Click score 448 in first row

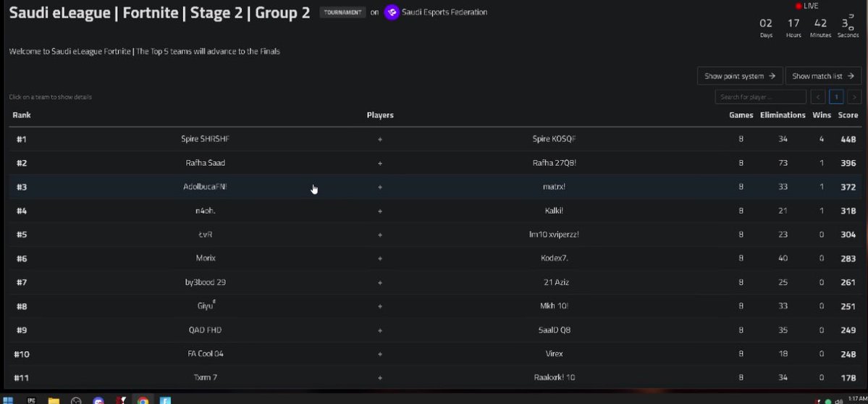point(848,140)
